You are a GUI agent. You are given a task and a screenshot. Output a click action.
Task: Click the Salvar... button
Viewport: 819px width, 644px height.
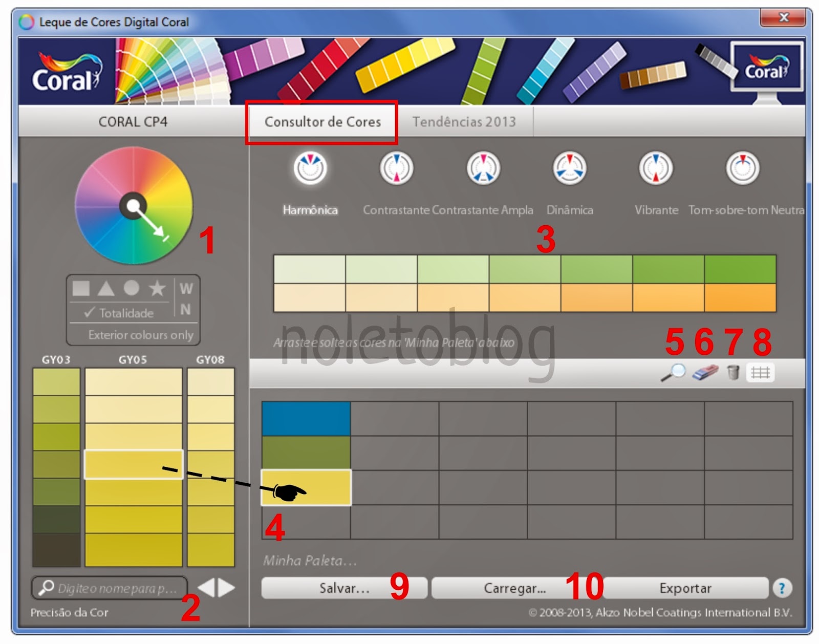(x=344, y=588)
